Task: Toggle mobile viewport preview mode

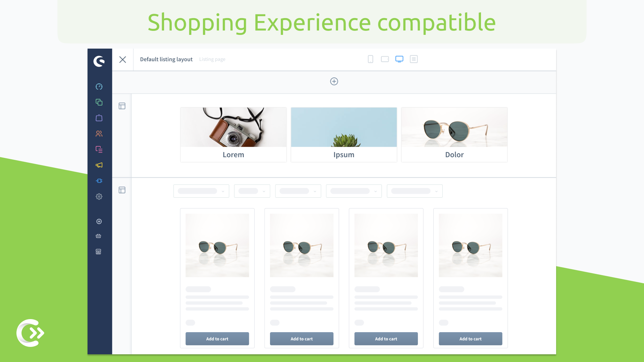Action: pos(371,59)
